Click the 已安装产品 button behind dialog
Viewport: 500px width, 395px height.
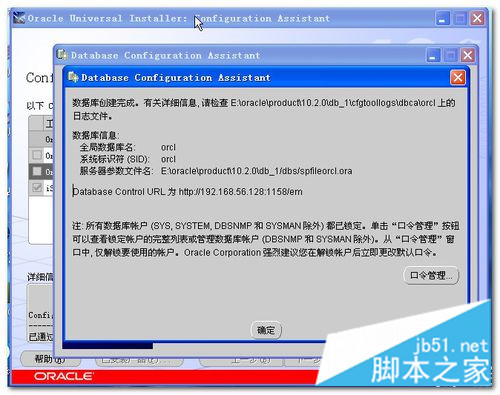(139, 360)
